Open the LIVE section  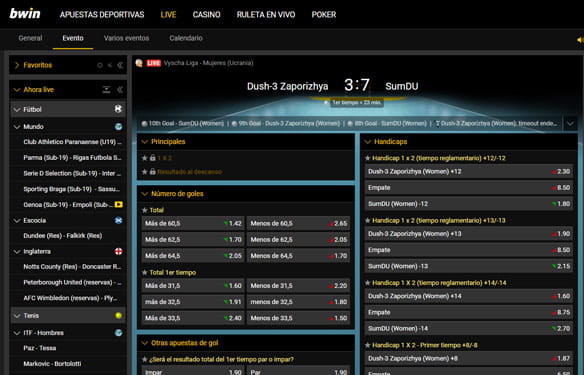click(x=168, y=15)
